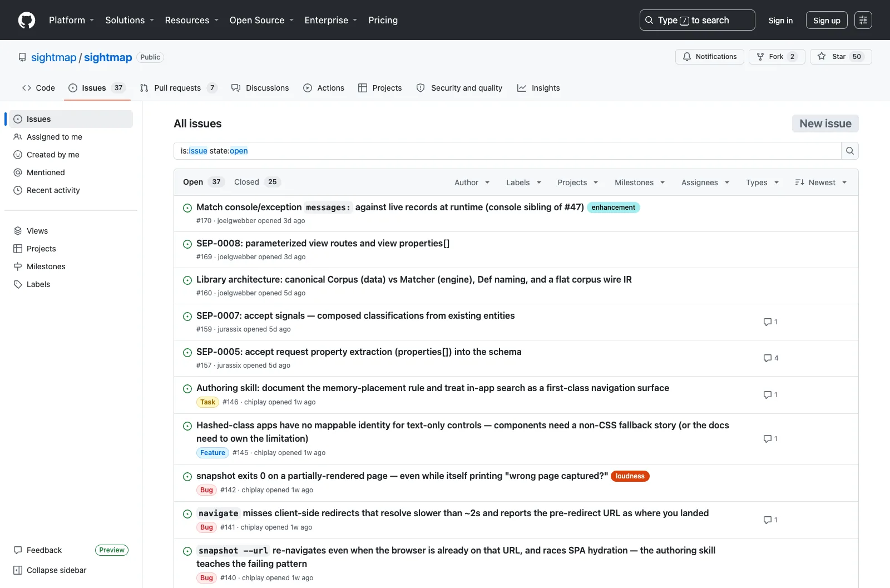
Task: Open comments on the Hashed-class apps issue
Action: pos(770,439)
